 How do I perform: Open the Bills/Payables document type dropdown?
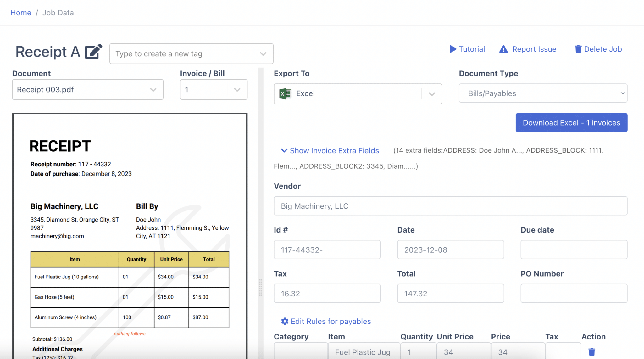click(x=623, y=93)
